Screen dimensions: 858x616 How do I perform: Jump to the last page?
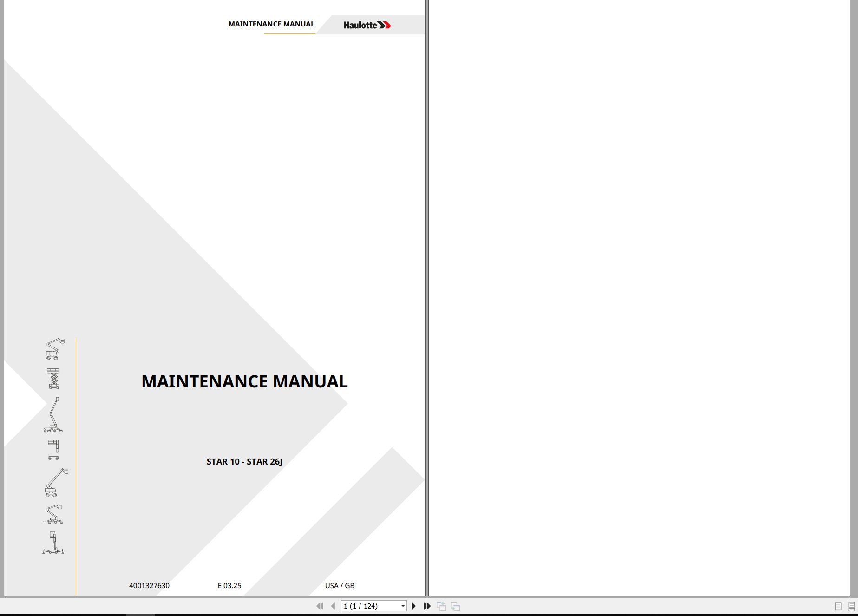point(427,606)
